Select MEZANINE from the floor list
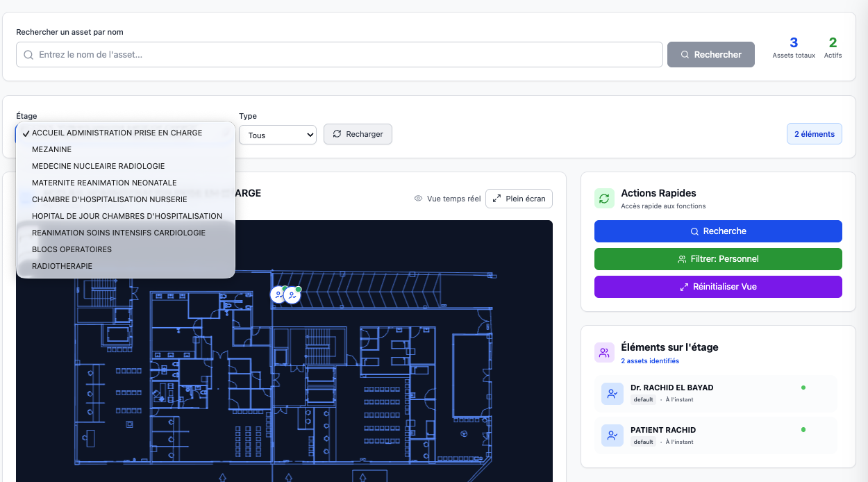868x482 pixels. 51,149
